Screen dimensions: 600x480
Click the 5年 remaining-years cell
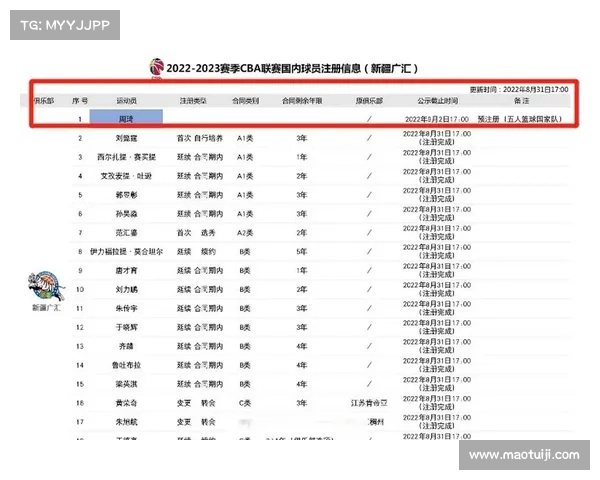pyautogui.click(x=302, y=251)
